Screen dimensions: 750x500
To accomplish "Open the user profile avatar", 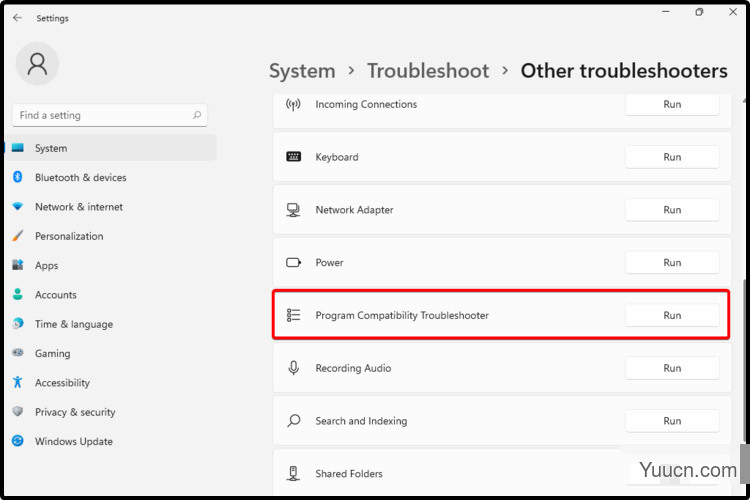I will point(37,64).
